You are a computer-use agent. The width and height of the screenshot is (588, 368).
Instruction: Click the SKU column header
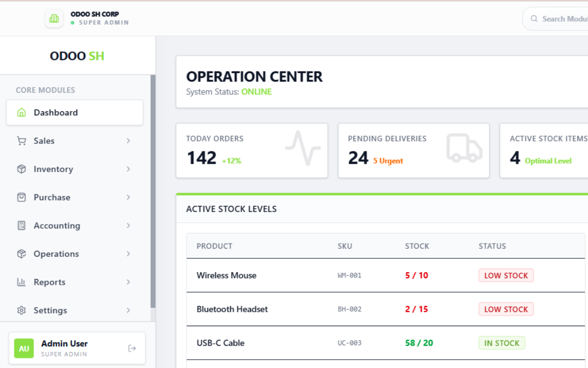click(345, 246)
